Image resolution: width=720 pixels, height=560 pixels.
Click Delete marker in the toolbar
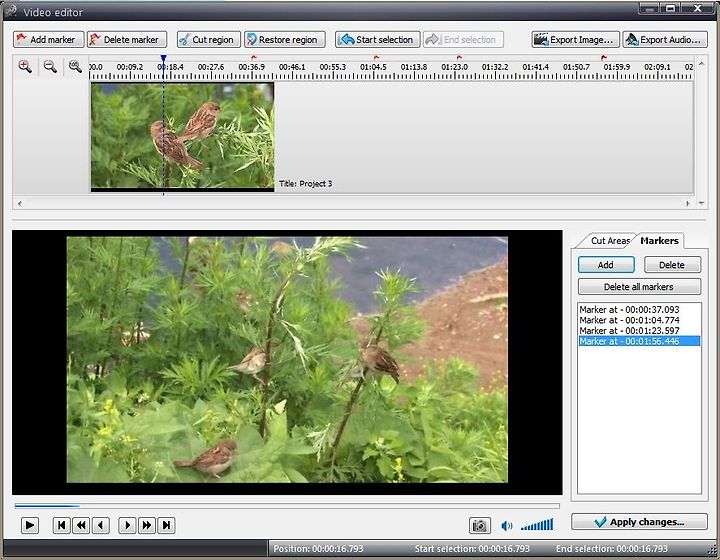pyautogui.click(x=127, y=39)
